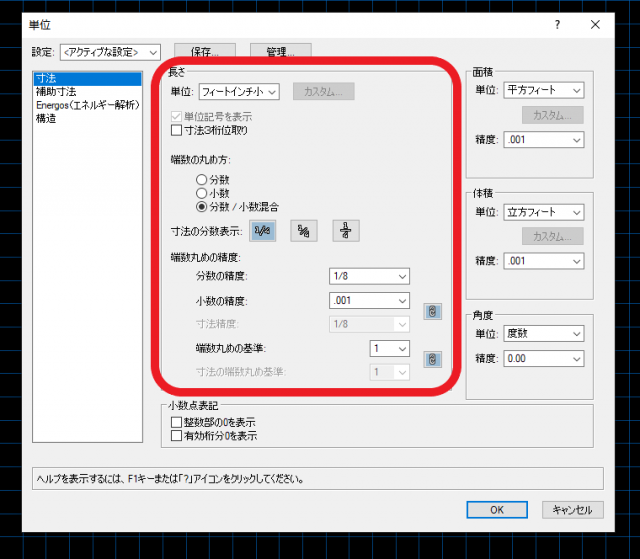Check 整数部の0を表示 option

(x=178, y=423)
